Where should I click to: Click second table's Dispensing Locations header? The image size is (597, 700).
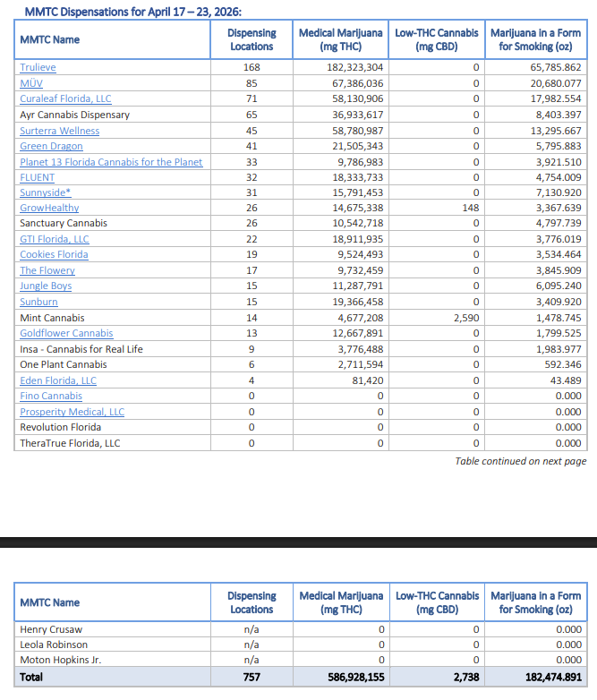click(x=252, y=602)
